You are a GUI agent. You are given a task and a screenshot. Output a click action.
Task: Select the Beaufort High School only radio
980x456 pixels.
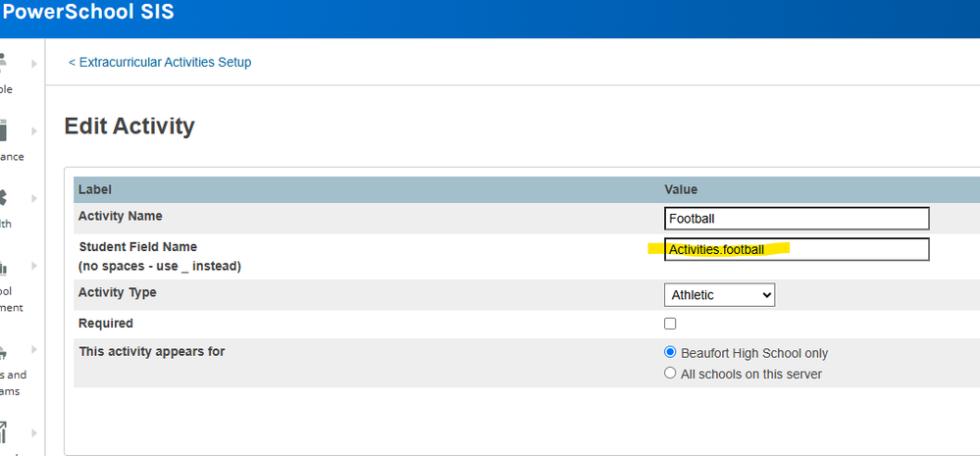click(670, 352)
